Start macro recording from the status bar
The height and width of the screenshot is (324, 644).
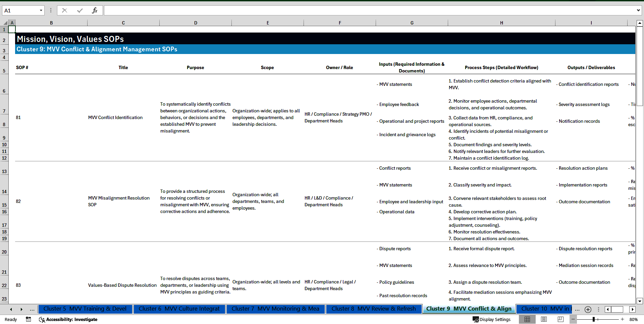[29, 319]
